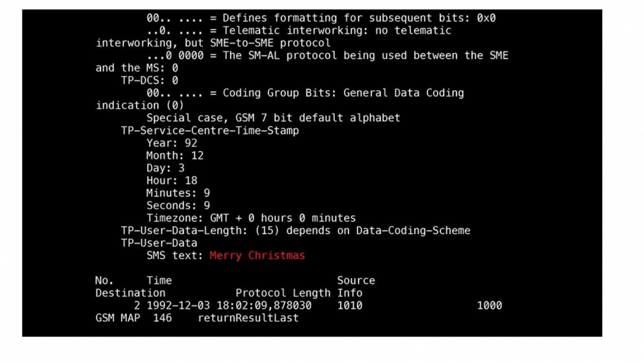Screen dimensions: 644x363
Task: Click the Seconds: 9 field
Action: [178, 206]
